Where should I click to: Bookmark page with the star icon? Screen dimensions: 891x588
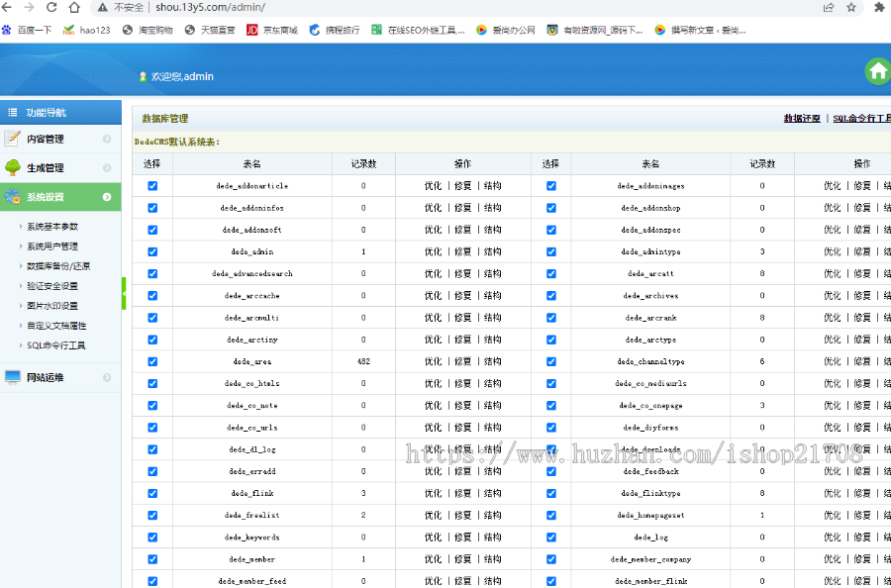[851, 7]
